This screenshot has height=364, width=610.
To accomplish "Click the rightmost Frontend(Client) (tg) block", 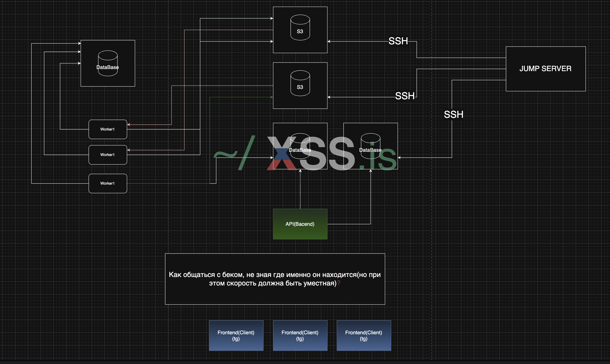I will tap(364, 335).
